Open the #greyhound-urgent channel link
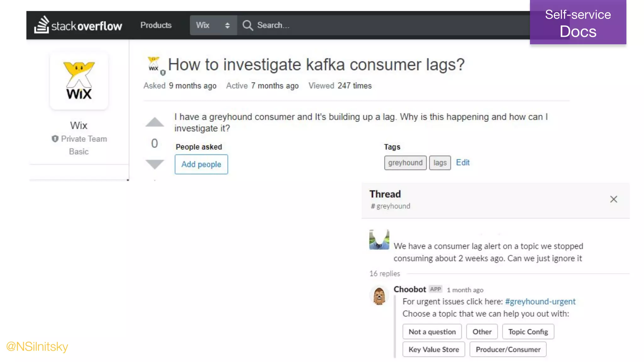This screenshot has width=644, height=362. (540, 301)
